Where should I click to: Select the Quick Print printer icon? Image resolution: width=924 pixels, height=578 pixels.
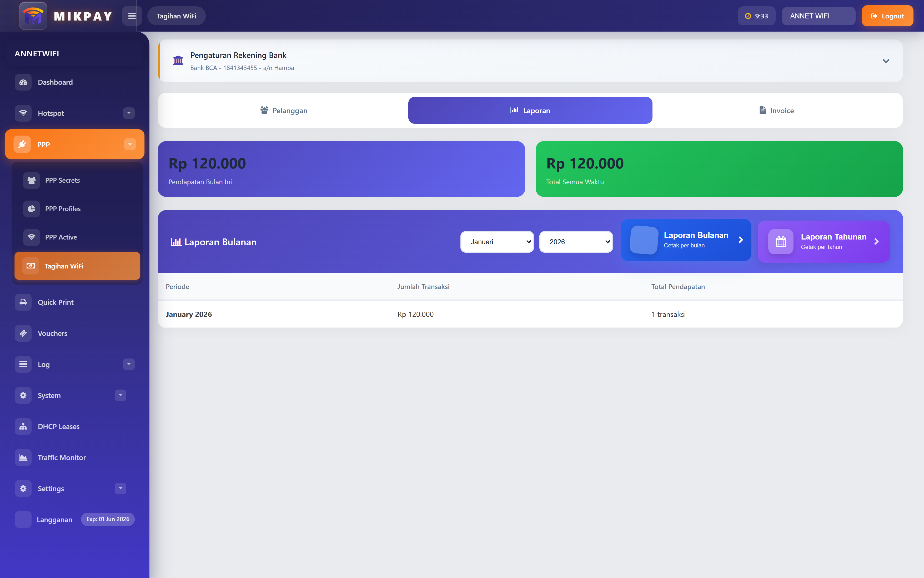[23, 302]
